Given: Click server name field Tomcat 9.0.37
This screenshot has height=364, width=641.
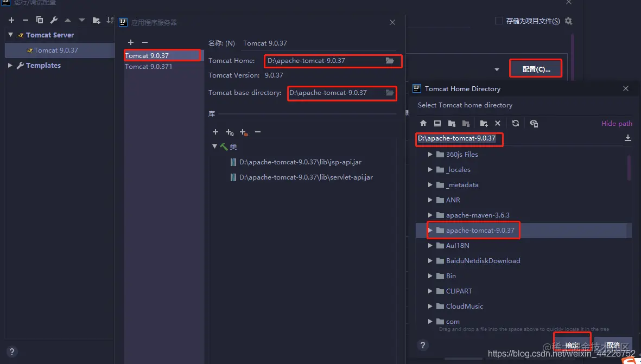Looking at the screenshot, I should pos(319,43).
